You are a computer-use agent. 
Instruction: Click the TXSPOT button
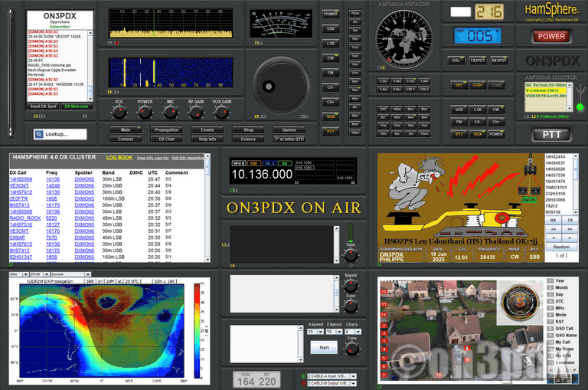[x=477, y=60]
